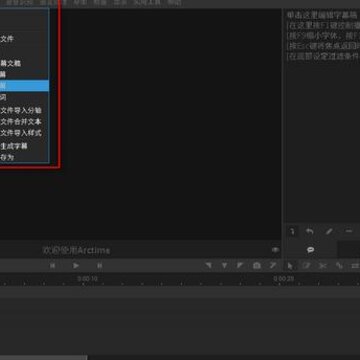
Task: Click the square edit-box tool left of the scissors
Action: point(306,266)
